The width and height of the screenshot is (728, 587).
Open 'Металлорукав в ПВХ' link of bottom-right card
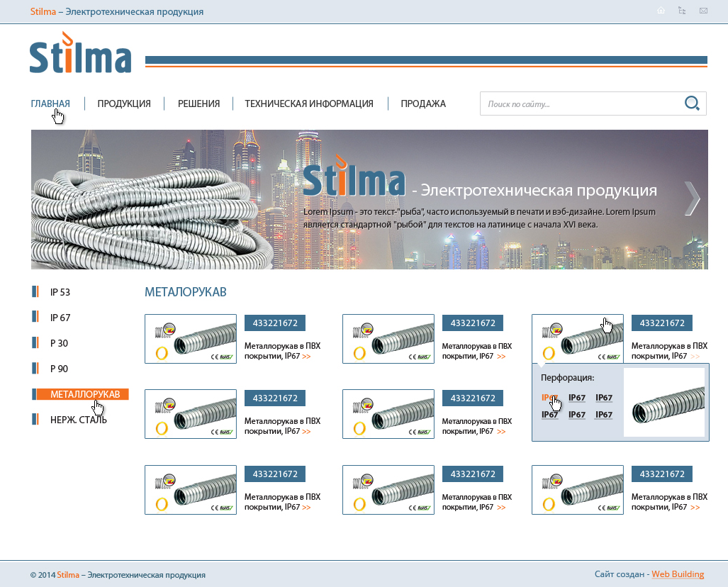point(669,502)
